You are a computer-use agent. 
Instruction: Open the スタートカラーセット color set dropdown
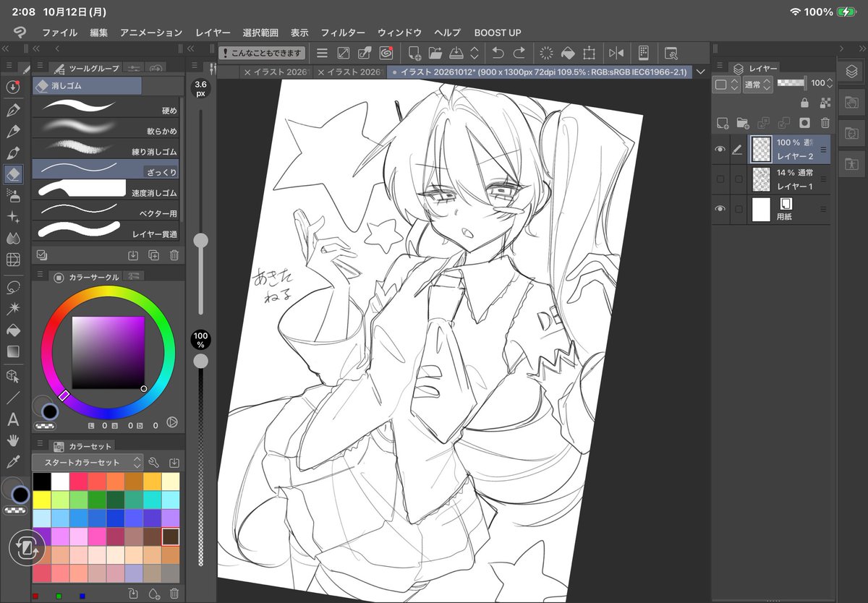coord(89,462)
